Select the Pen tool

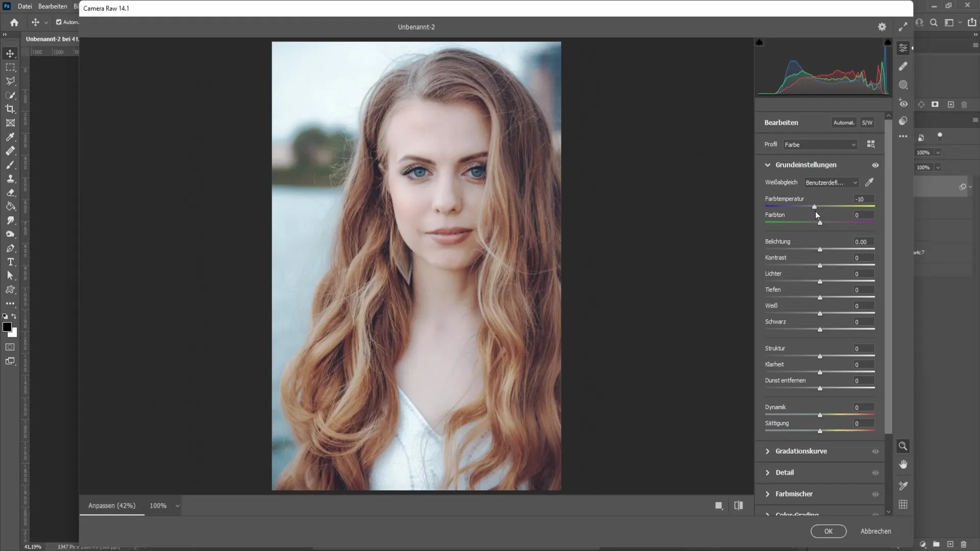tap(10, 248)
